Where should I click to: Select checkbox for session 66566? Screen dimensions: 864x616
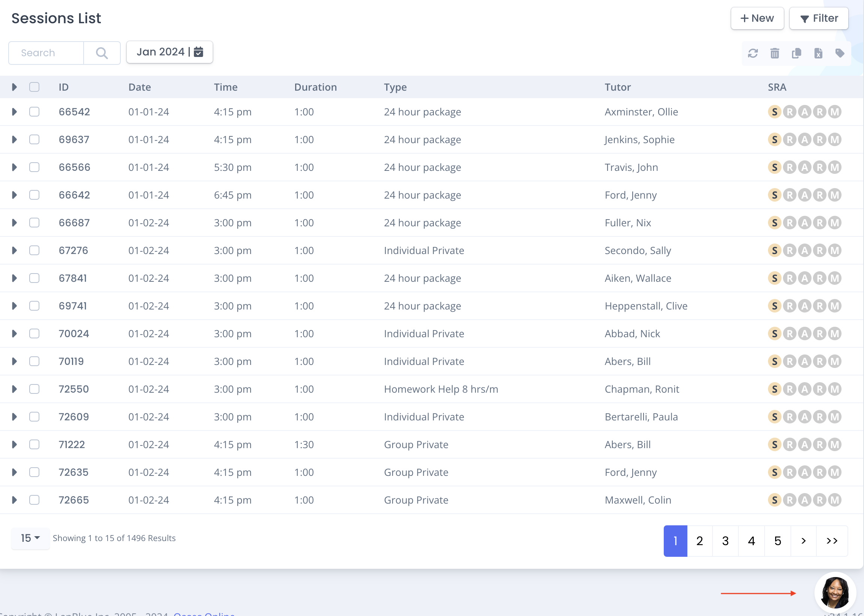click(x=34, y=167)
